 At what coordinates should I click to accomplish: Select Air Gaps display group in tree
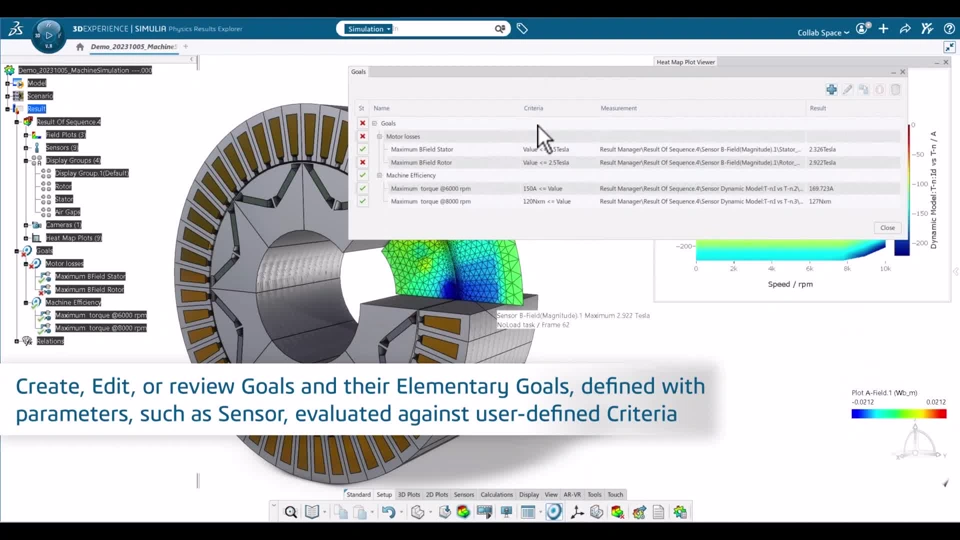67,212
